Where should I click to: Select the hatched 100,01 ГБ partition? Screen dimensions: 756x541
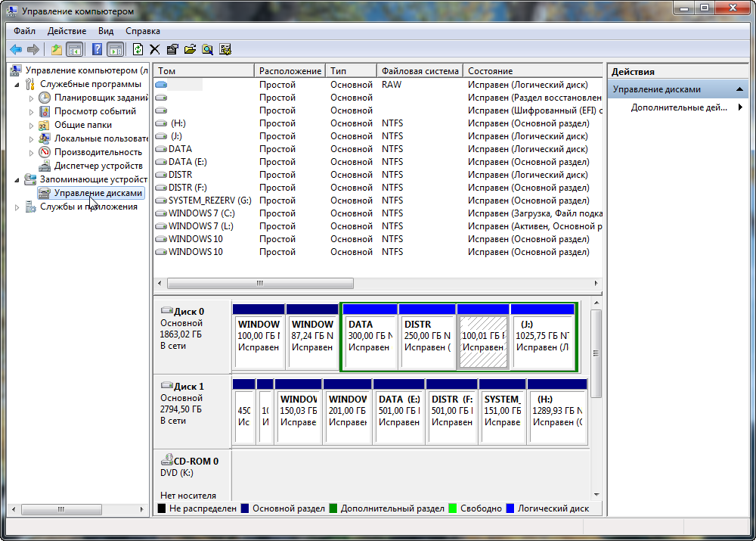tap(483, 337)
